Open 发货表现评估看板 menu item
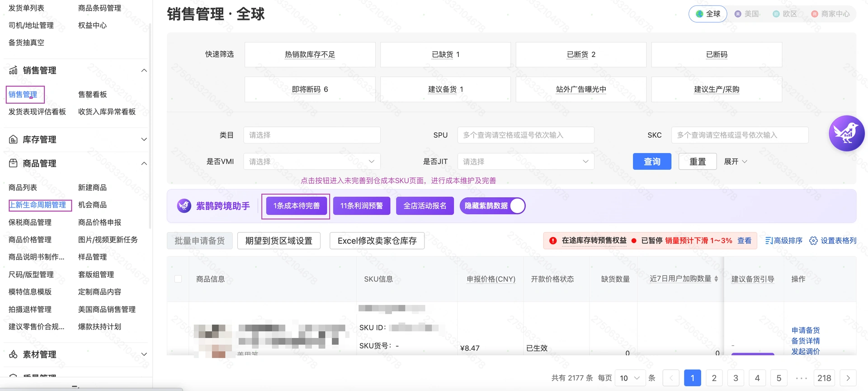 [38, 112]
